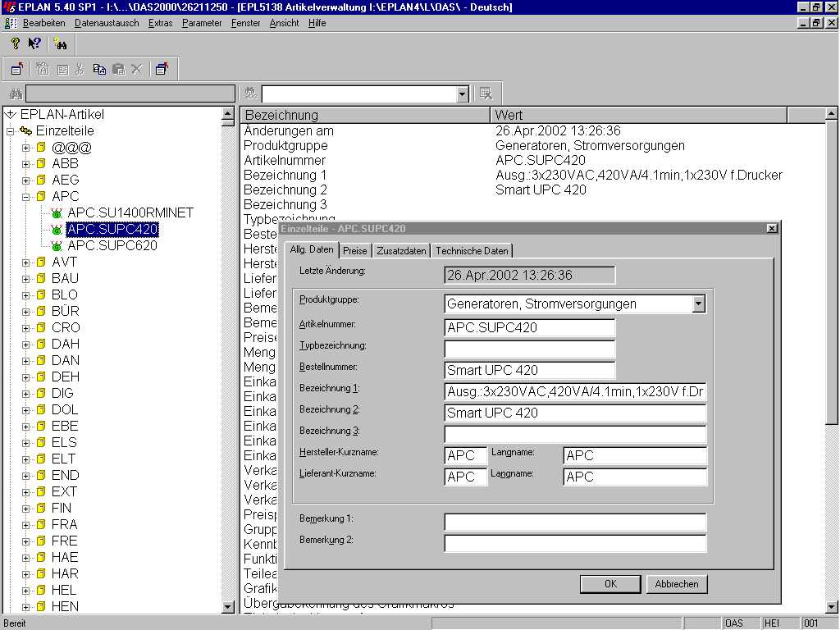The height and width of the screenshot is (630, 840).
Task: Click the tree search input field
Action: tap(130, 94)
